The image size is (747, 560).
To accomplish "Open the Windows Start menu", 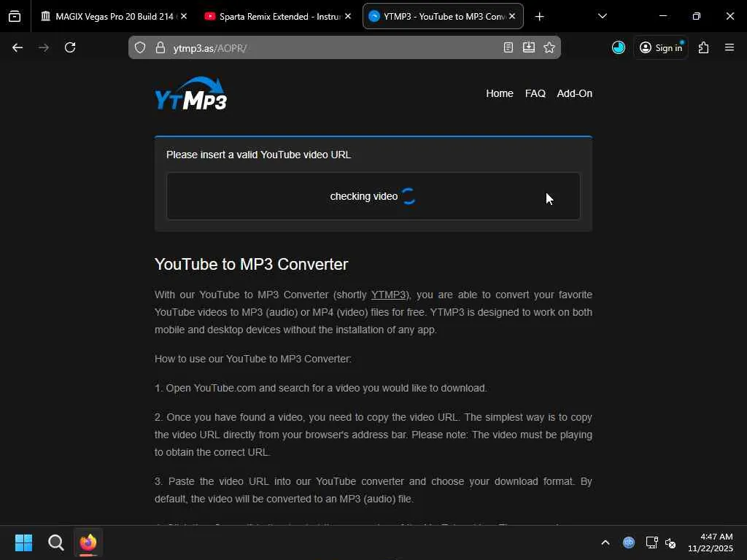I will pyautogui.click(x=23, y=542).
